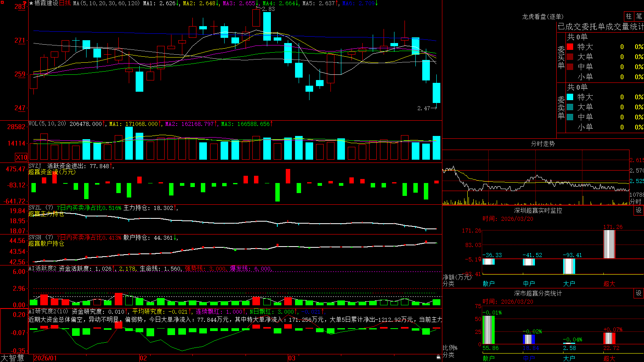Click the 时间: 2026/03/20 in 实时监控 panel
644x362 pixels.
[x=508, y=219]
